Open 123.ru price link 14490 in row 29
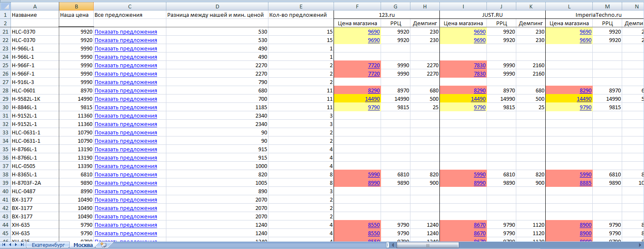This screenshot has width=644, height=249. pyautogui.click(x=372, y=99)
